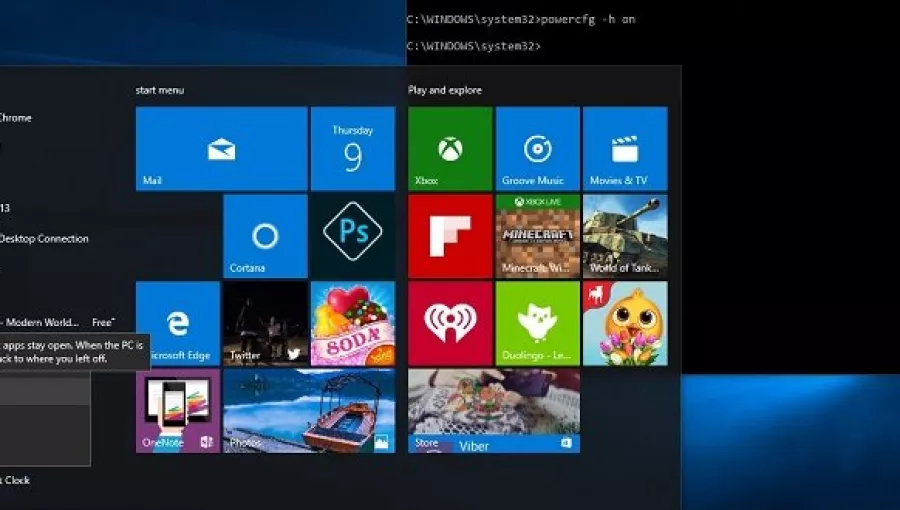This screenshot has width=900, height=510.
Task: Open the Photoshop Express tile
Action: point(353,236)
